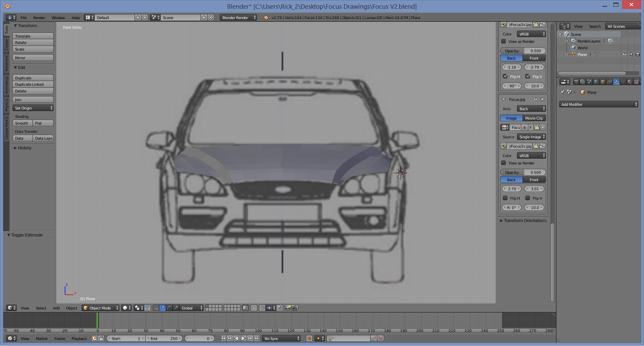The height and width of the screenshot is (346, 644).
Task: Switch to the Grease Pencil tab
Action: coord(6,128)
